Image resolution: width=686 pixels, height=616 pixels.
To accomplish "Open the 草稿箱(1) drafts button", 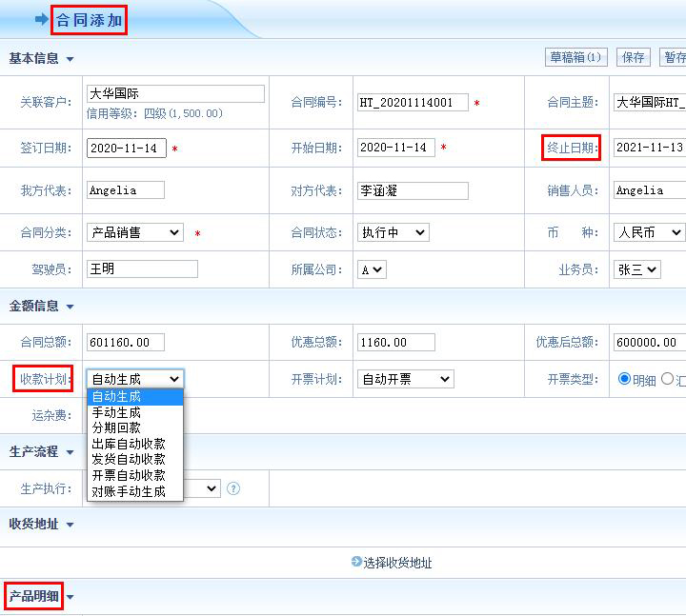I will point(575,57).
